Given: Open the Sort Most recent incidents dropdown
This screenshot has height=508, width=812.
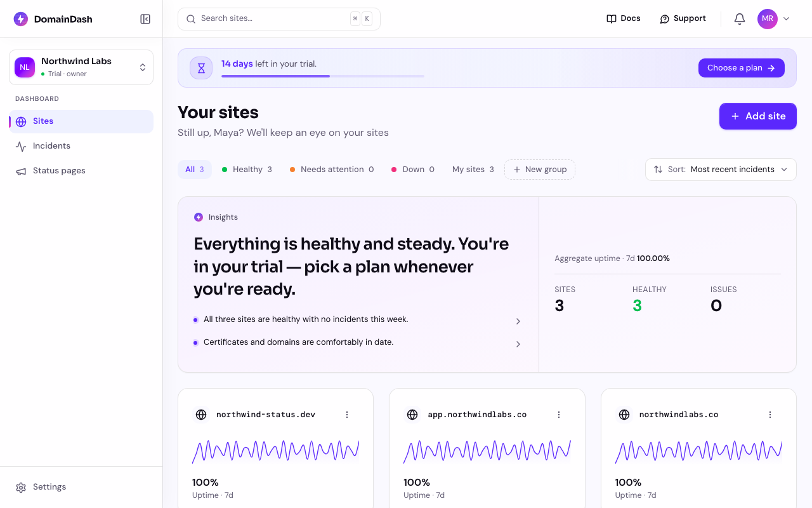Looking at the screenshot, I should (721, 170).
